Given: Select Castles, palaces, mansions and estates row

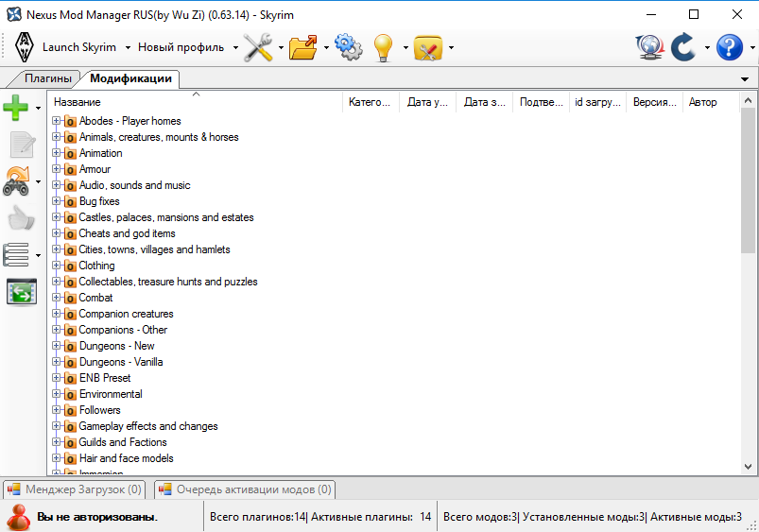Looking at the screenshot, I should pyautogui.click(x=166, y=217).
